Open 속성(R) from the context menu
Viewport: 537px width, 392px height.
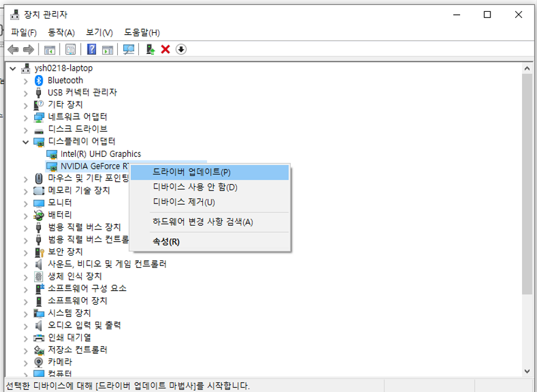point(210,242)
